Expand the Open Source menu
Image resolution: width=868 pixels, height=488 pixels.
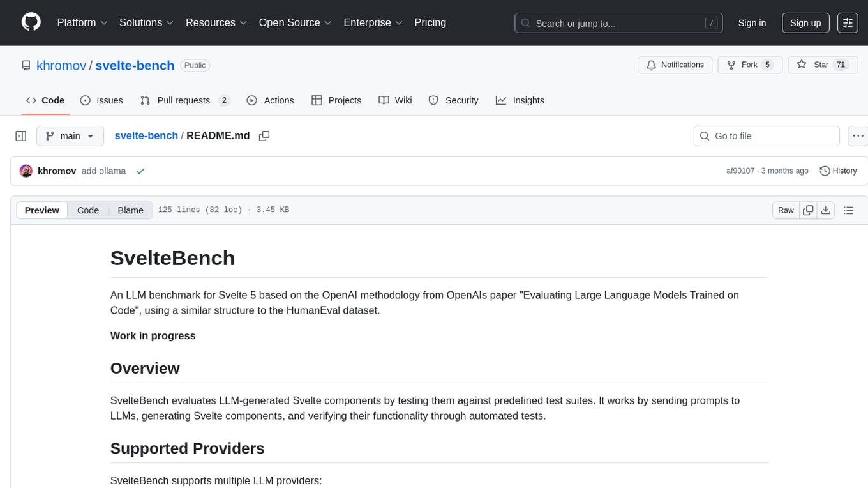click(295, 22)
